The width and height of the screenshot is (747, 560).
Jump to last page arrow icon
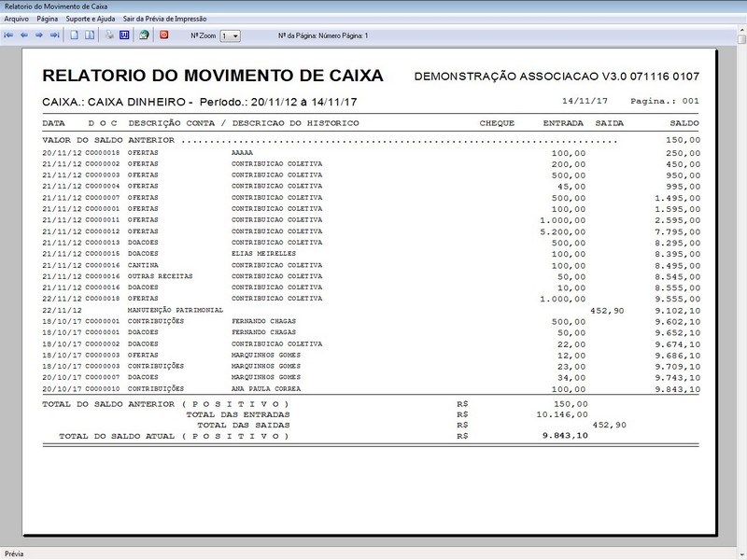click(x=55, y=35)
